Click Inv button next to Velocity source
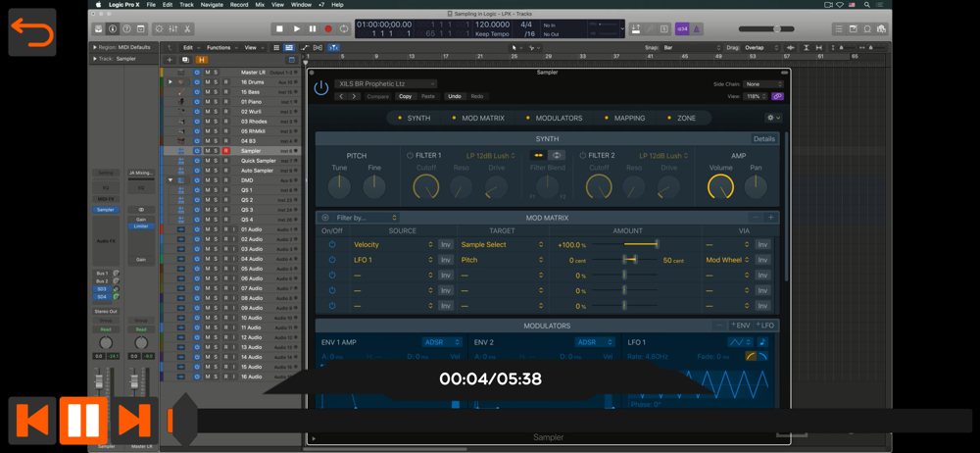 (446, 245)
